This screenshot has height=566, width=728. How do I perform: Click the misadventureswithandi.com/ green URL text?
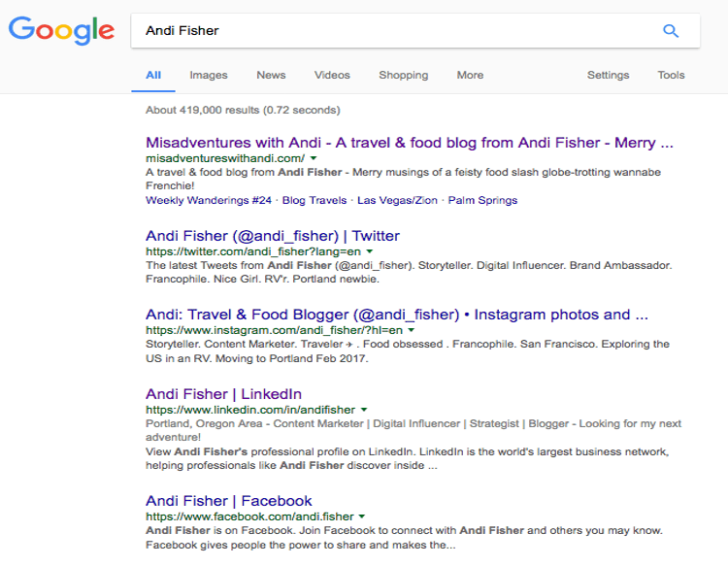pos(225,158)
